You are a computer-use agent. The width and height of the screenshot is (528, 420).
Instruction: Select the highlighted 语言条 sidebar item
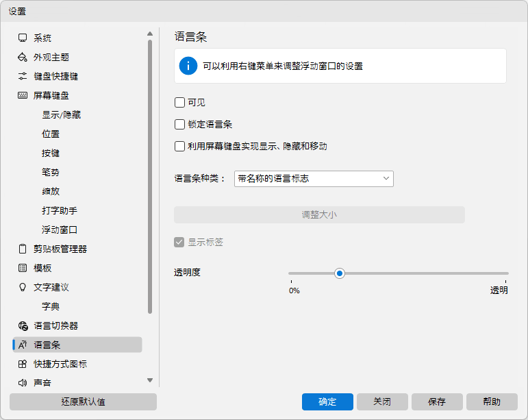tap(77, 345)
